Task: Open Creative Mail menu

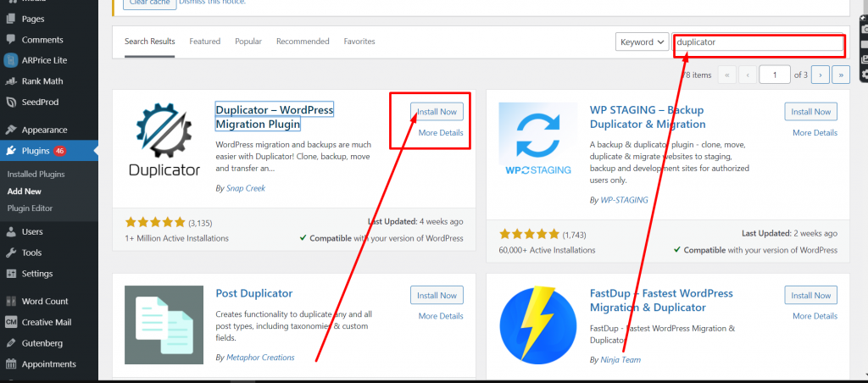Action: (x=47, y=323)
